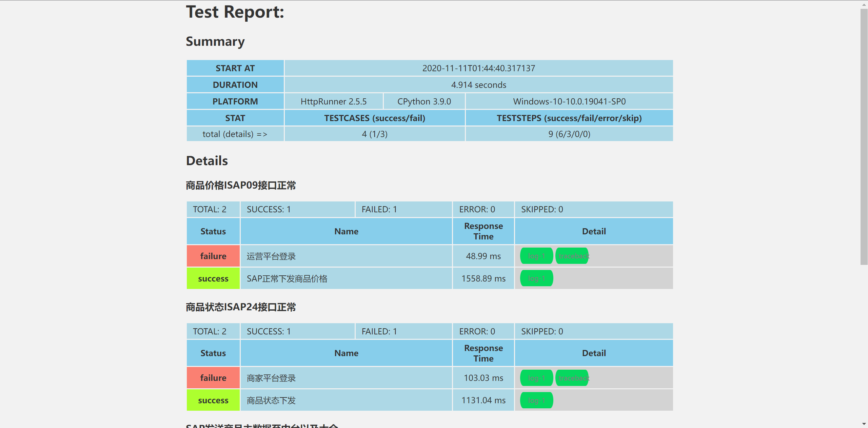The image size is (868, 428).
Task: Open log-1 for 运营平台登录 step
Action: [536, 256]
